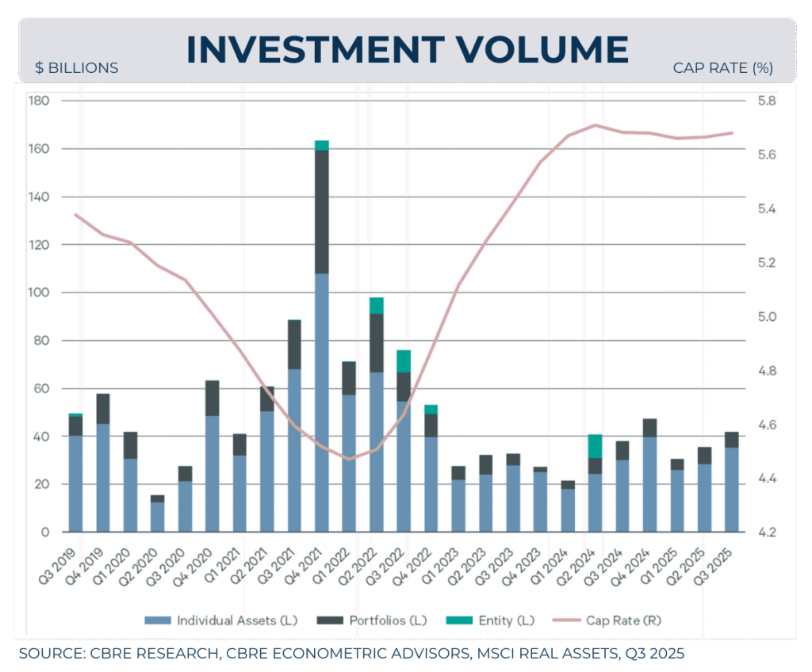Click the teal Entity segment of Q2 2022 bar
This screenshot has width=812, height=672.
click(x=377, y=305)
